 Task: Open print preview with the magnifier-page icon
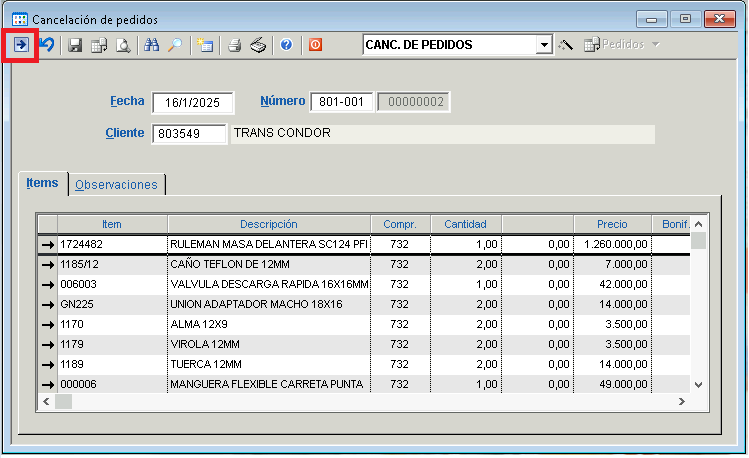122,45
